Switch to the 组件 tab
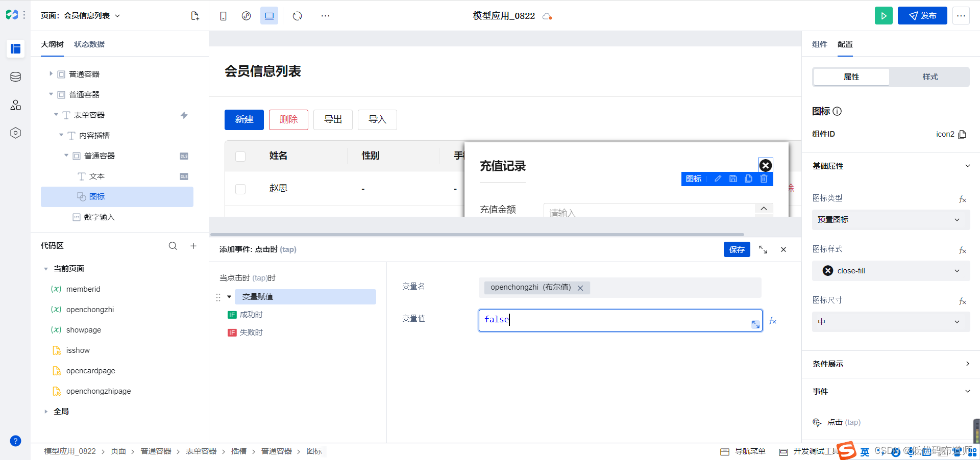The height and width of the screenshot is (460, 980). (x=819, y=44)
